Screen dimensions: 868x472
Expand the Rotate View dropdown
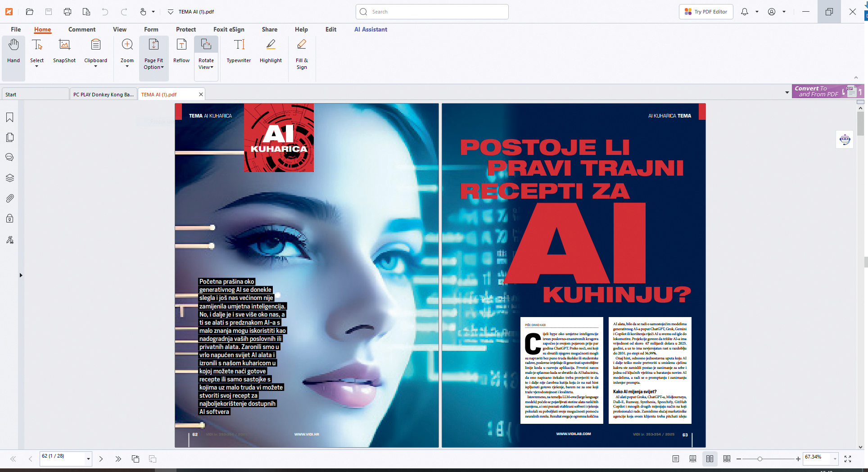(x=206, y=67)
